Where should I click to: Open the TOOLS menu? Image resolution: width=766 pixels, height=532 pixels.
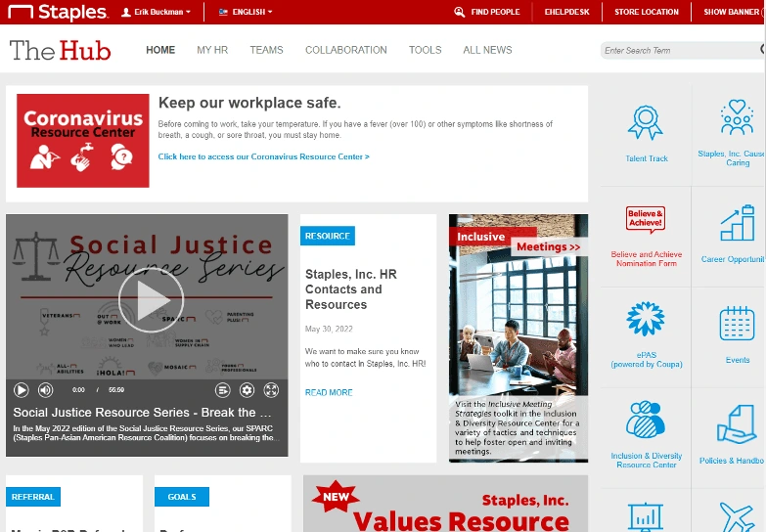425,50
